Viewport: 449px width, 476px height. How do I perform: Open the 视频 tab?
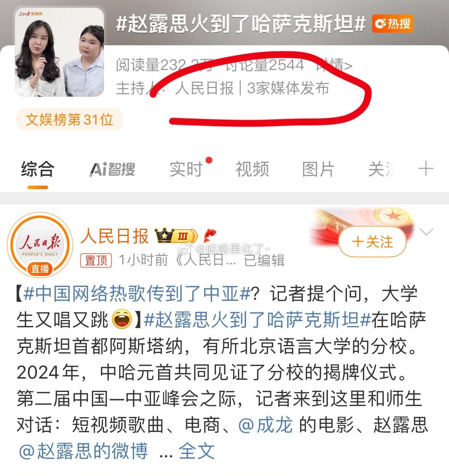point(252,169)
